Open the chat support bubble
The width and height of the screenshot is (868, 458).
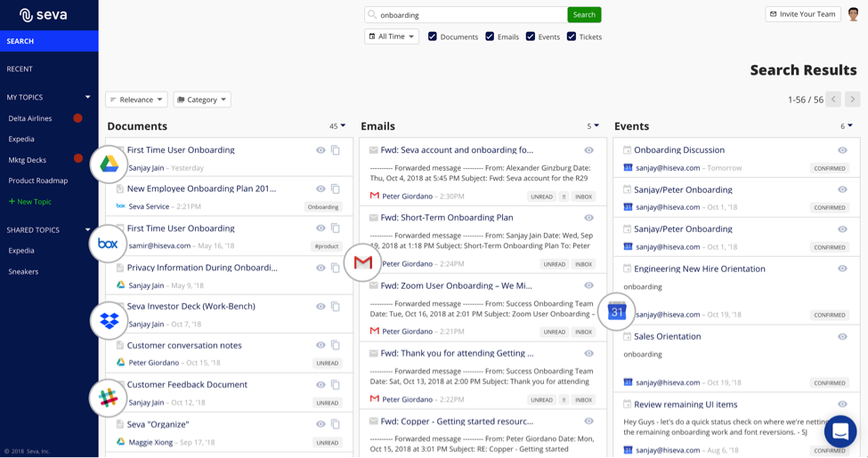(x=840, y=431)
